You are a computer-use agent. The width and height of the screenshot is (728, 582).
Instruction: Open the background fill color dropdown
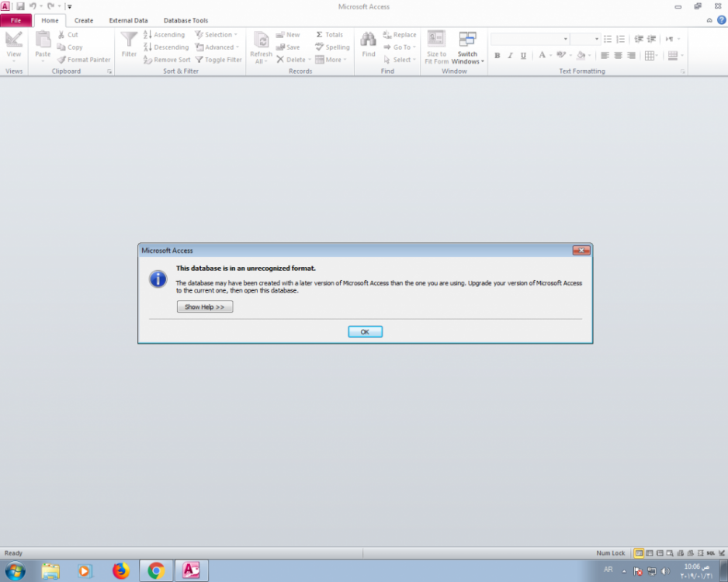[589, 55]
